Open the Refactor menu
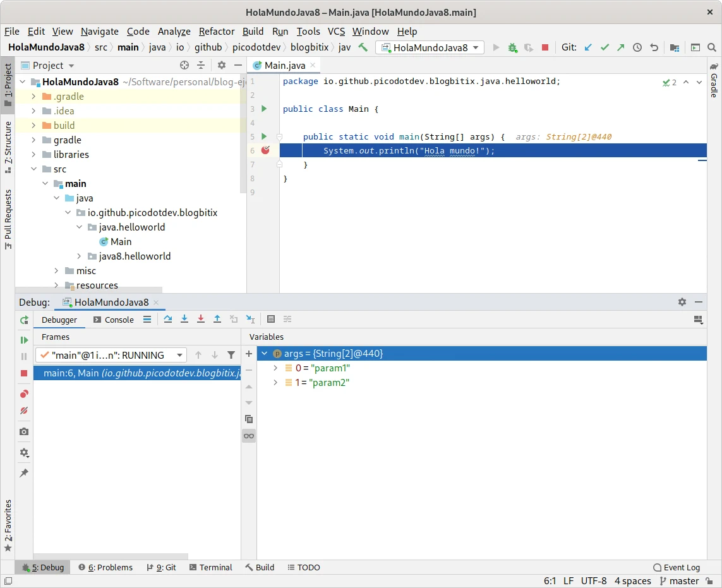Screen dimensions: 722x588 point(217,31)
